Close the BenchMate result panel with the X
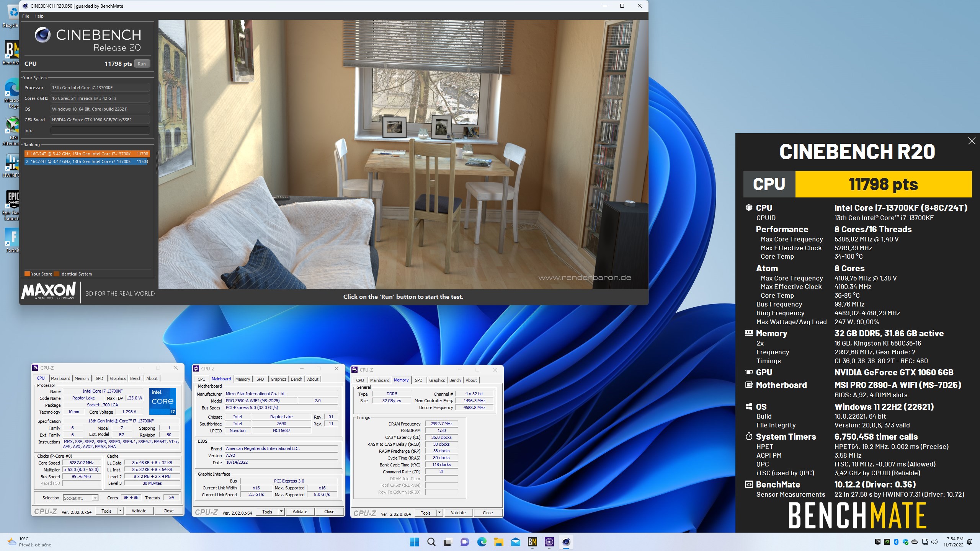The height and width of the screenshot is (551, 980). pos(972,141)
